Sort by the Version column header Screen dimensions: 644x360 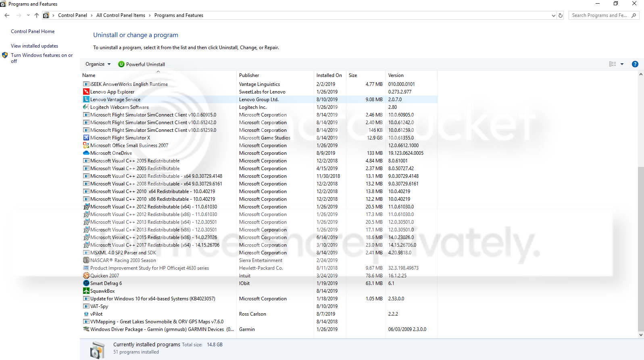point(411,75)
